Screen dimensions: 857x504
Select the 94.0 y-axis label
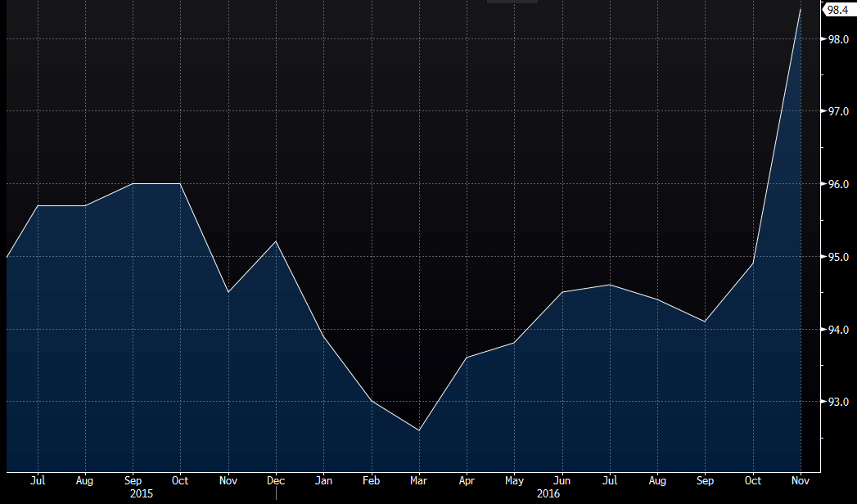point(836,330)
